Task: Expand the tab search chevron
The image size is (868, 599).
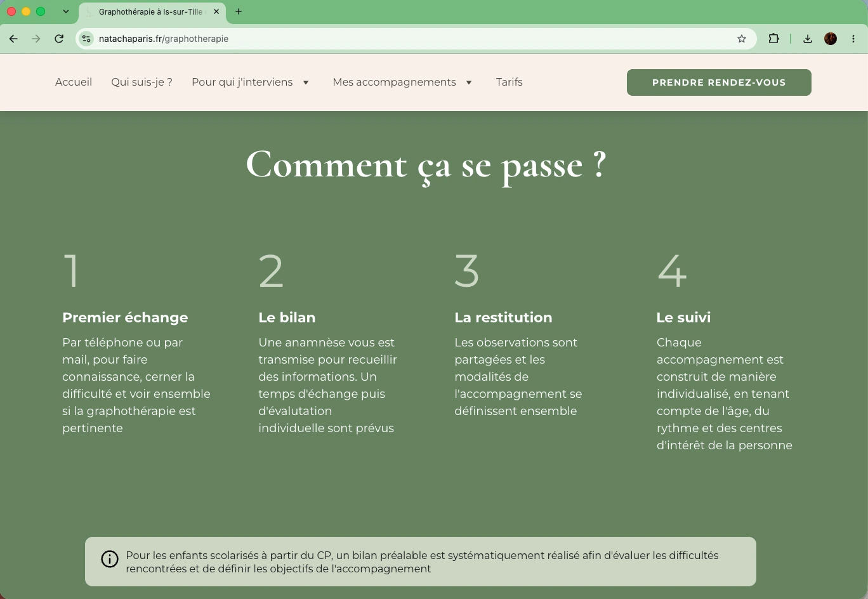Action: pyautogui.click(x=66, y=11)
